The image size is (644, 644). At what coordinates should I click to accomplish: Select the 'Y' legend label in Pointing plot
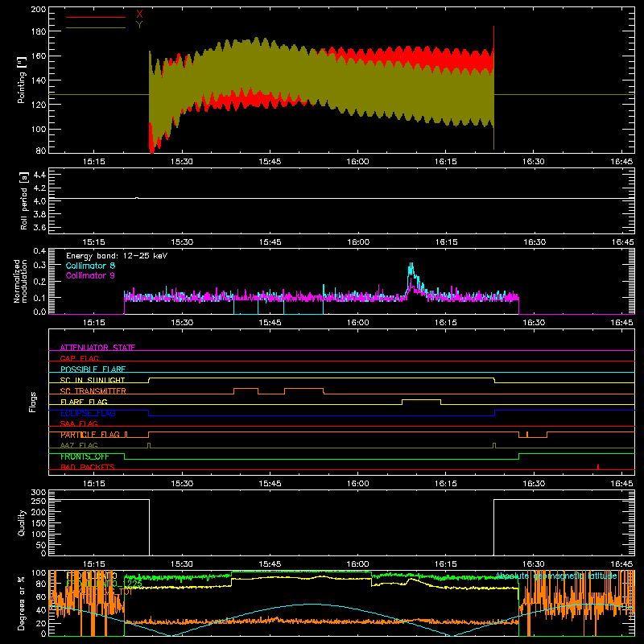tap(139, 25)
